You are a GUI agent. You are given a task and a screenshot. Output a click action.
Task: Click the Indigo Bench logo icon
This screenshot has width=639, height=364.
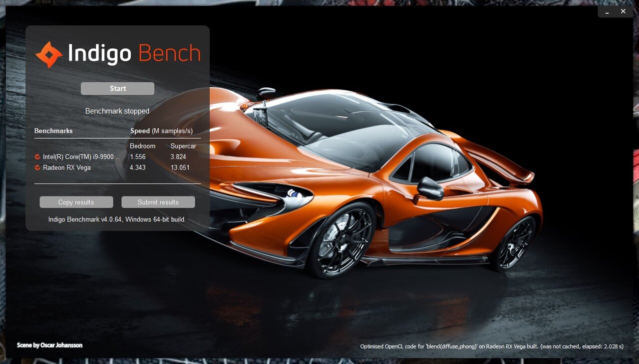coord(49,54)
